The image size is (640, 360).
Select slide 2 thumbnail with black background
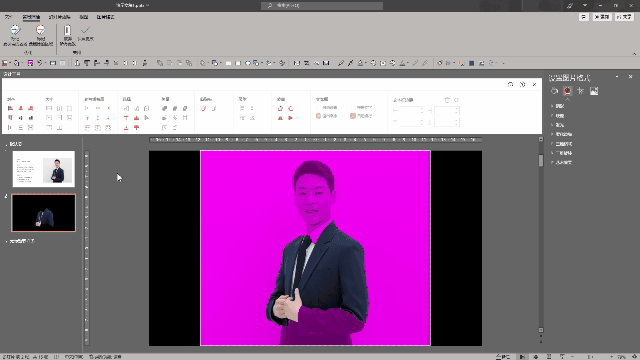pyautogui.click(x=44, y=213)
